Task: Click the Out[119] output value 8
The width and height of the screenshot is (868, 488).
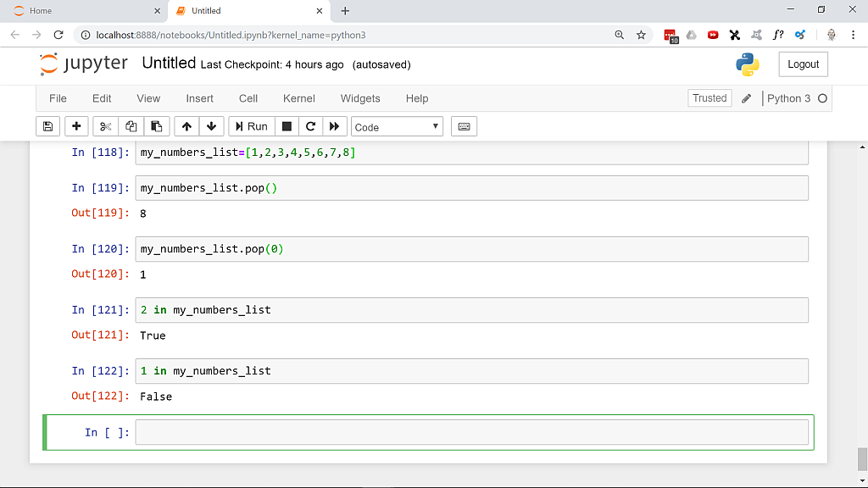Action: pos(142,213)
